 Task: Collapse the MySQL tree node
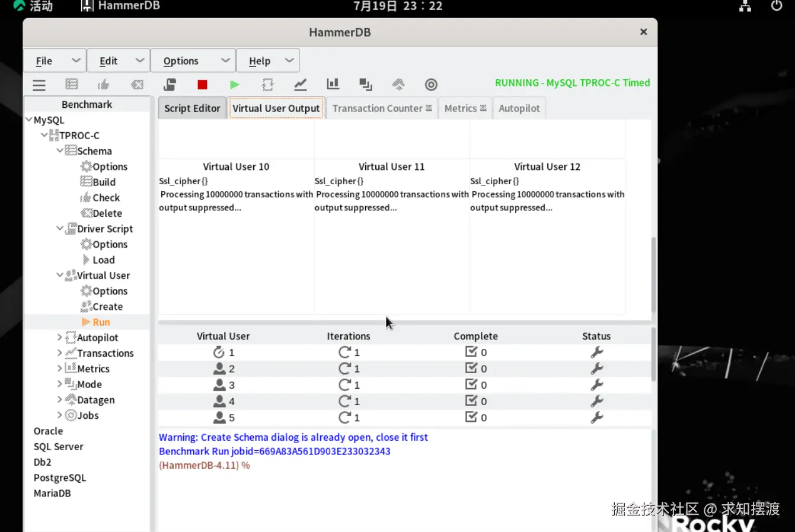[28, 120]
